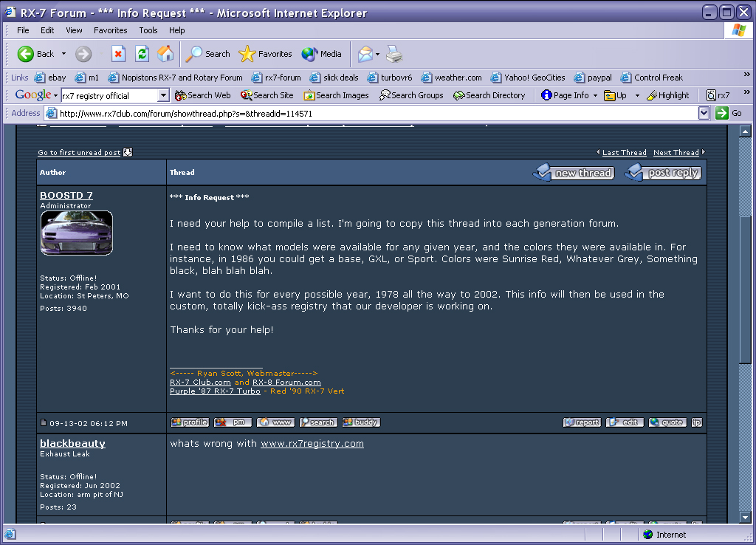
Task: Open the Favorites menu
Action: 110,30
